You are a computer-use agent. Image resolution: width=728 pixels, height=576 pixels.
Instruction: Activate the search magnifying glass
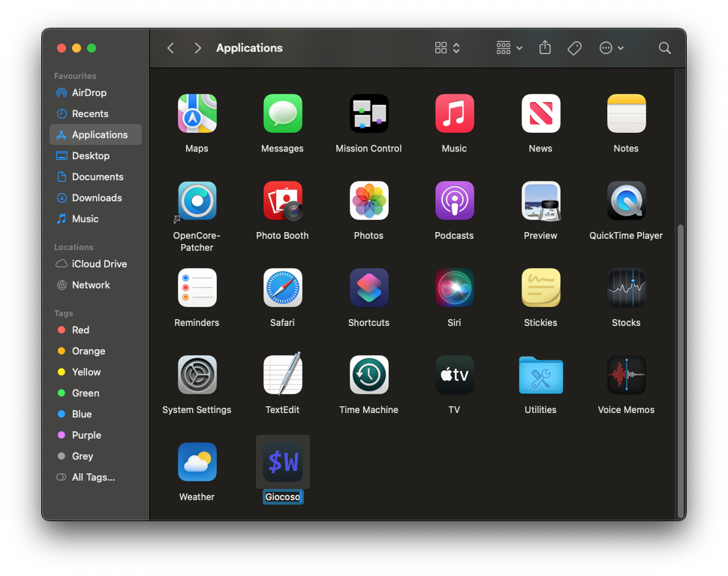coord(664,47)
